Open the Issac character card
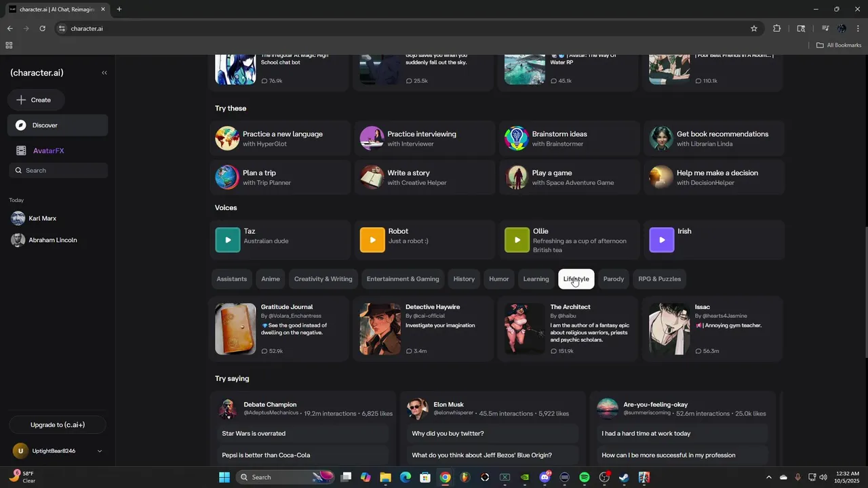This screenshot has height=488, width=868. (x=714, y=329)
